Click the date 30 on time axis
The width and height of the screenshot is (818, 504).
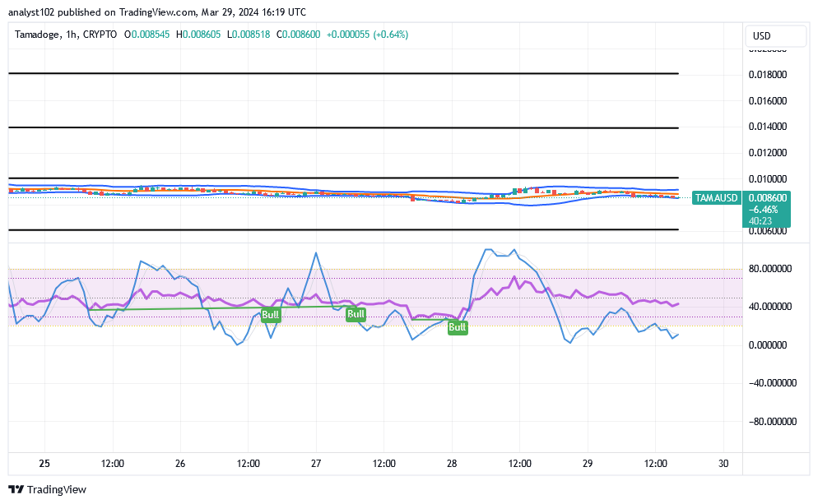(723, 464)
